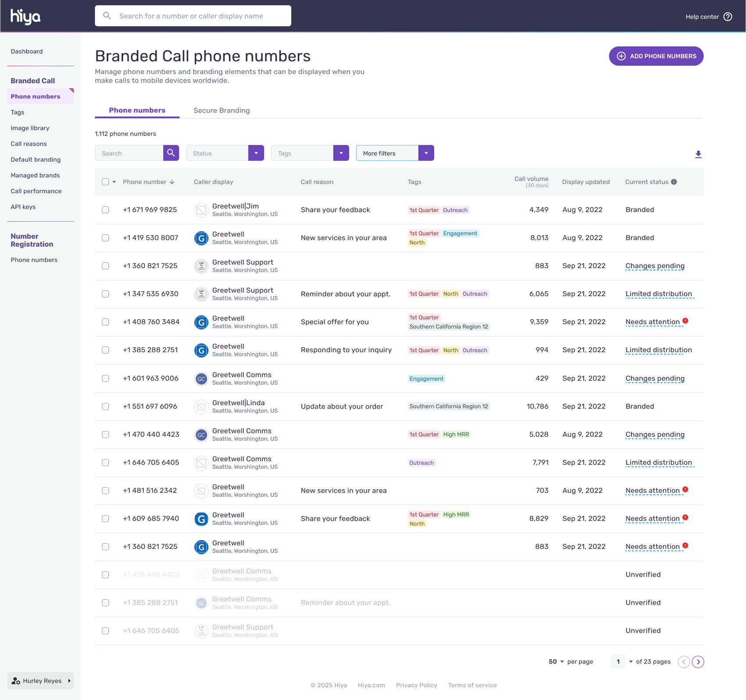Select the checkbox for +1 601 963 9006
This screenshot has width=746, height=700.
pos(105,378)
